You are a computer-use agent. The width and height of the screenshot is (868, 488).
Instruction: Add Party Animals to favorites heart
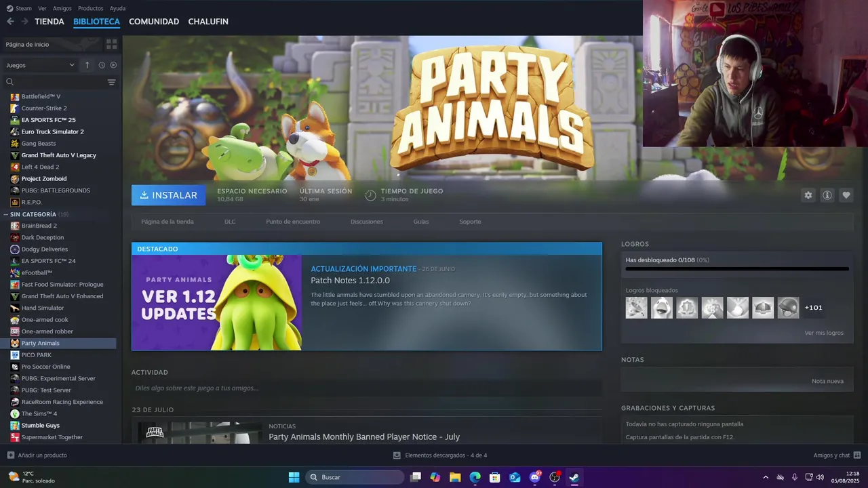pyautogui.click(x=846, y=195)
